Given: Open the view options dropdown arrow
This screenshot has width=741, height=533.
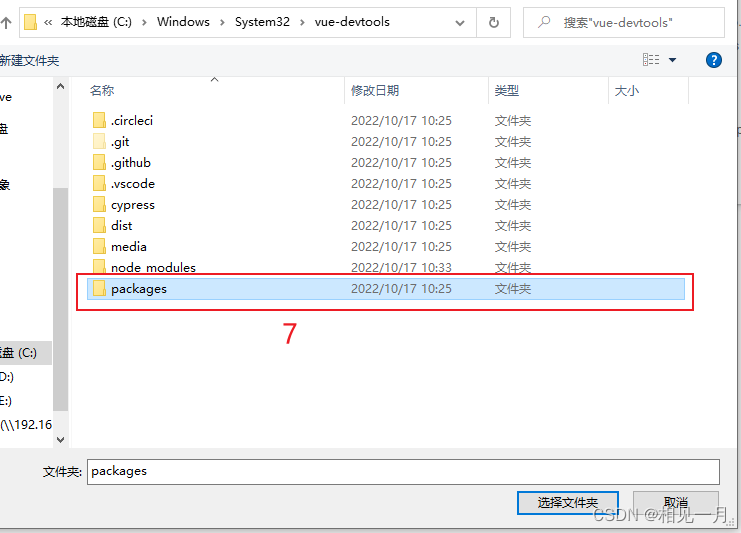Looking at the screenshot, I should click(672, 60).
